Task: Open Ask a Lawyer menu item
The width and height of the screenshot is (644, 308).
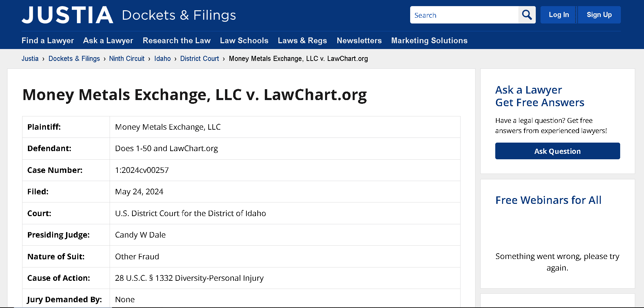Action: 108,40
